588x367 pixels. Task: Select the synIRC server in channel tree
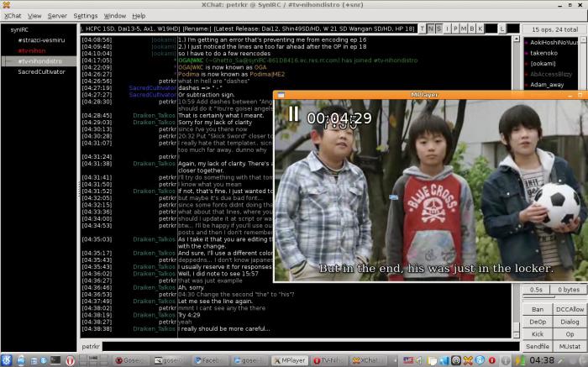pyautogui.click(x=19, y=29)
